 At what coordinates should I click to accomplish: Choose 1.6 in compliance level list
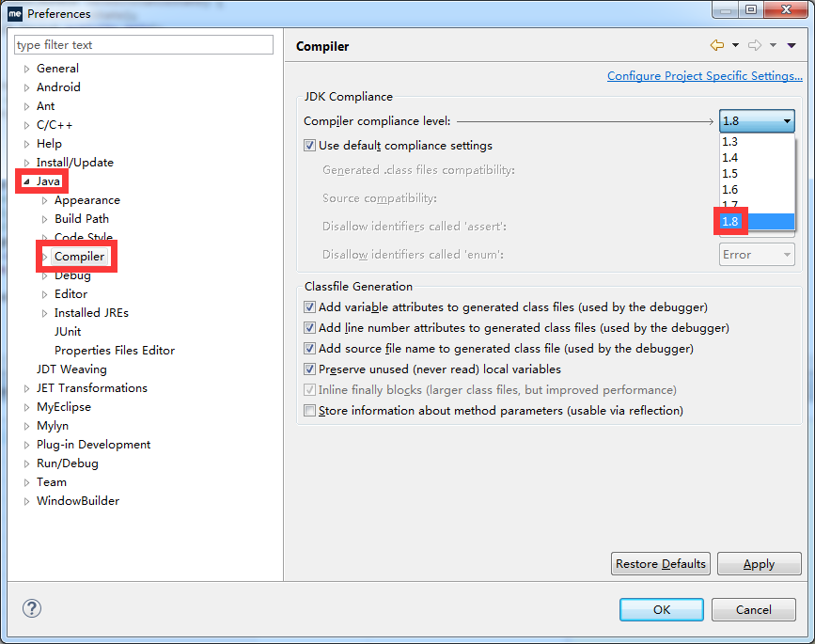pyautogui.click(x=757, y=190)
